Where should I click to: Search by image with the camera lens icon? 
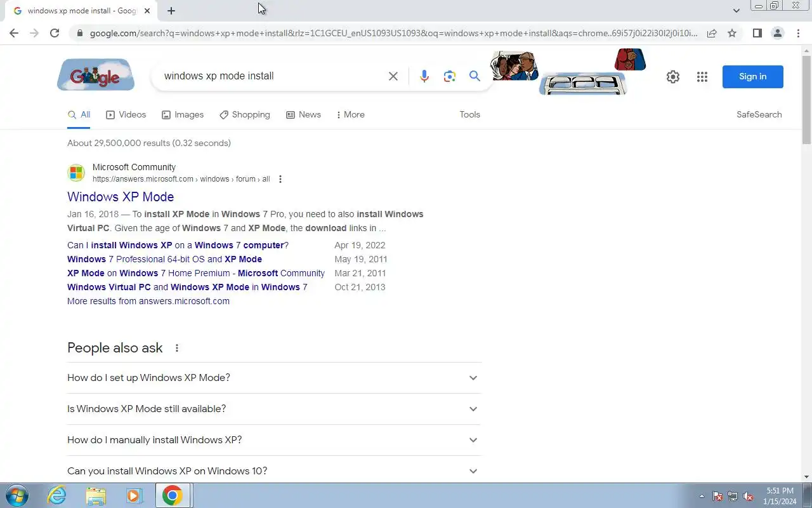click(x=450, y=76)
